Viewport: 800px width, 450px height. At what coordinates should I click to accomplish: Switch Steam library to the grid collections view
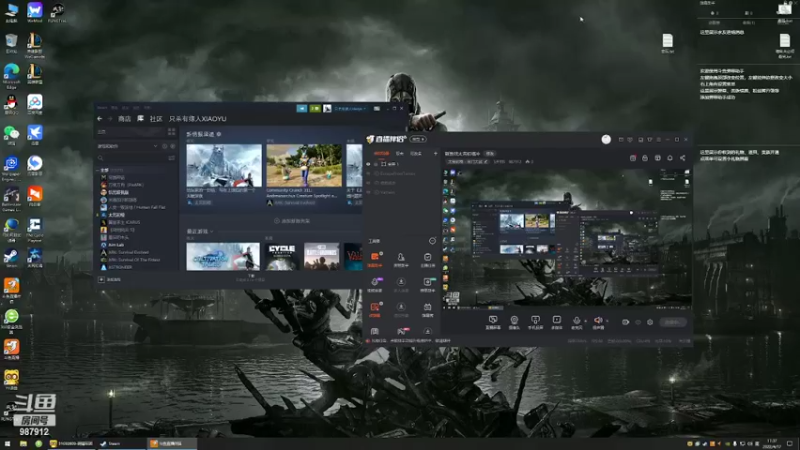point(171,132)
